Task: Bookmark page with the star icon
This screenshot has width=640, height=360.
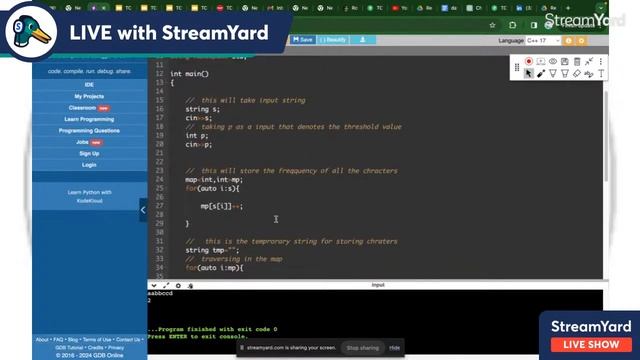Action: click(x=493, y=25)
